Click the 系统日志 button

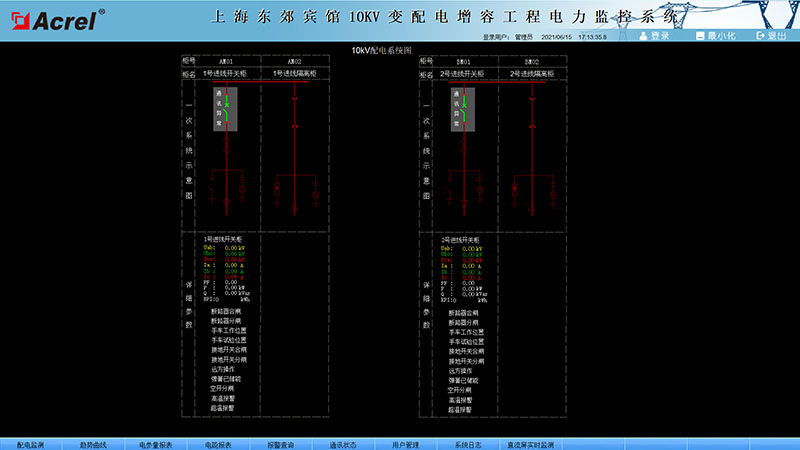[468, 443]
